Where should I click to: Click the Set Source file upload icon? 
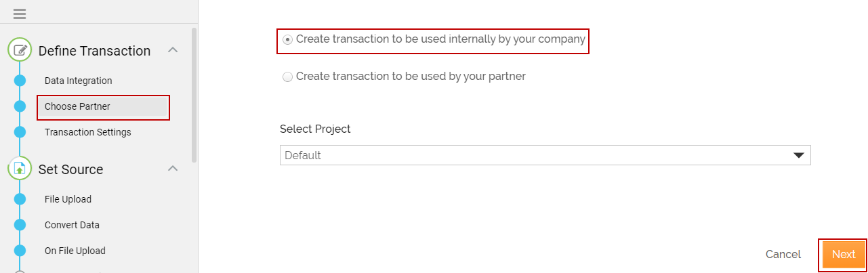coord(20,169)
